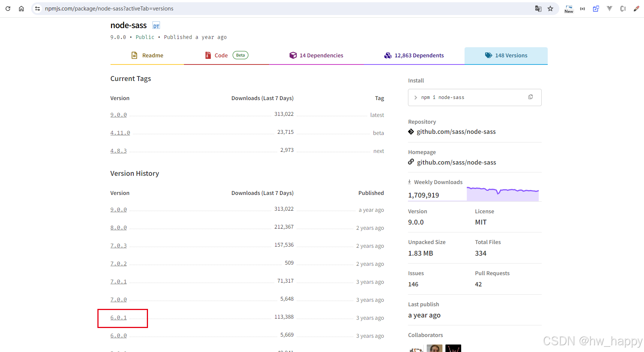Click the homepage link chain icon
Viewport: 644px width, 352px height.
pyautogui.click(x=411, y=162)
